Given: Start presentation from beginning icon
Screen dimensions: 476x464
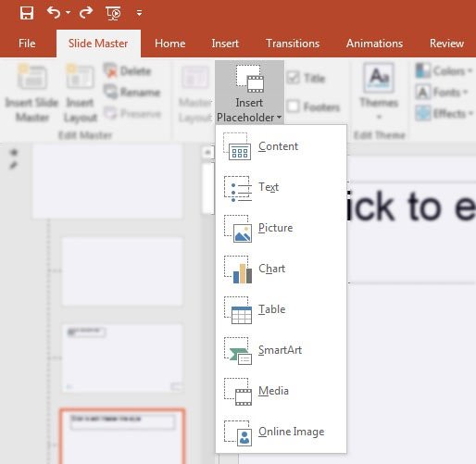Looking at the screenshot, I should pyautogui.click(x=113, y=13).
